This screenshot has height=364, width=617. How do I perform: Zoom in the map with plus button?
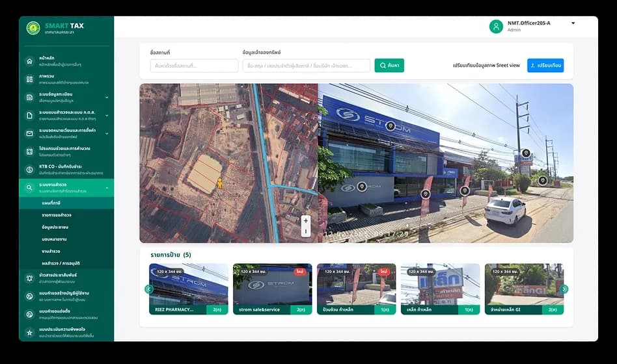coord(306,220)
